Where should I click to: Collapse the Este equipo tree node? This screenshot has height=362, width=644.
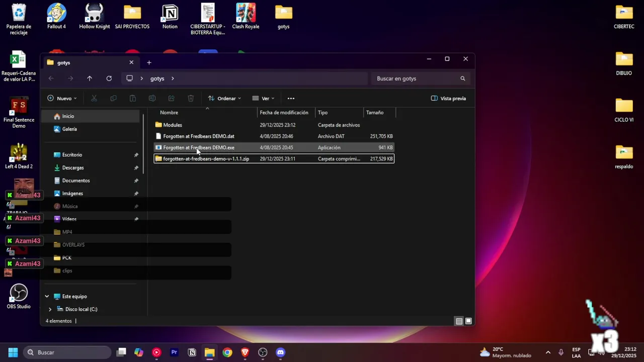(x=47, y=297)
